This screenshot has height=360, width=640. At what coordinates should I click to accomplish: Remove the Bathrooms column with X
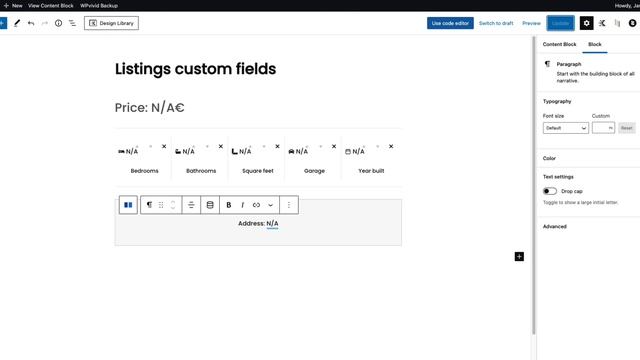(221, 146)
